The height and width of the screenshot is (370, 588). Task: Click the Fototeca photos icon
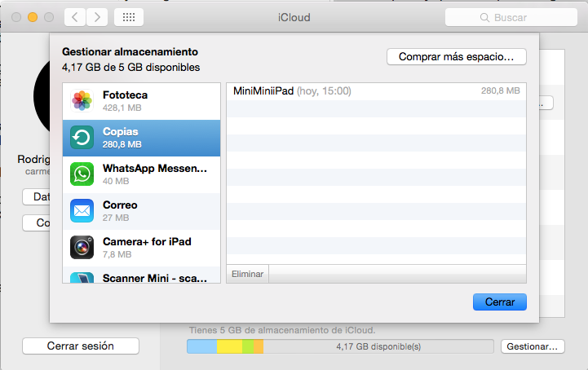pos(82,101)
